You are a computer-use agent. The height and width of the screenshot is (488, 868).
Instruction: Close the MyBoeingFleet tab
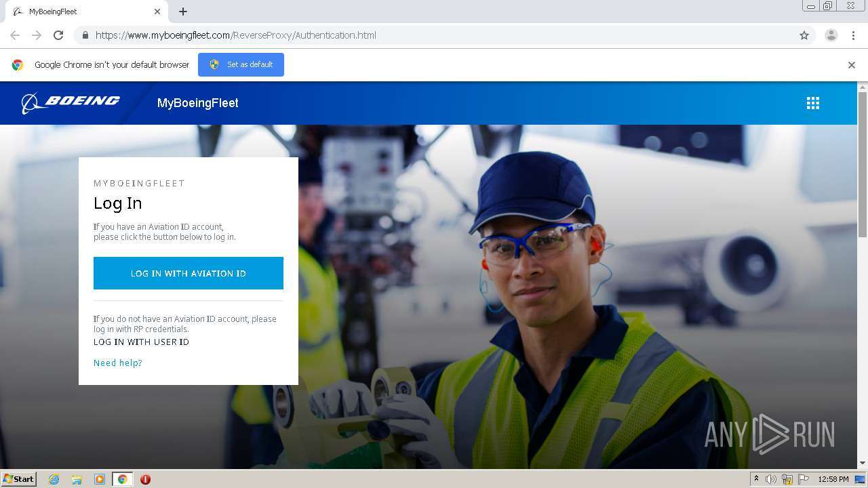157,12
